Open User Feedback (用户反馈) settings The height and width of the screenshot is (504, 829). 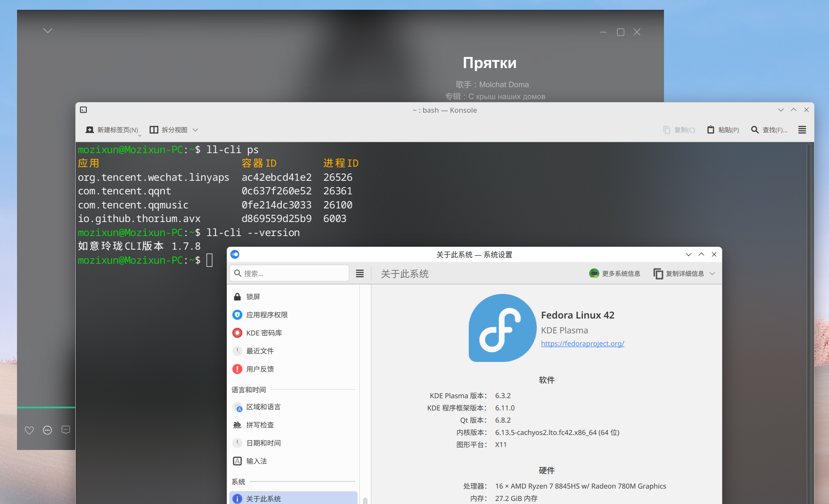pyautogui.click(x=293, y=369)
